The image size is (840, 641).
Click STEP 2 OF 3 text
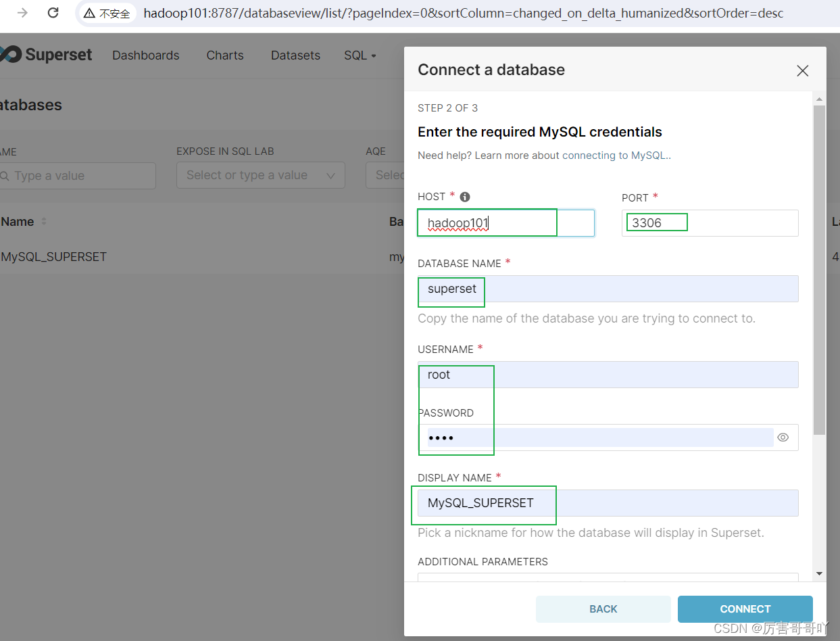[447, 108]
